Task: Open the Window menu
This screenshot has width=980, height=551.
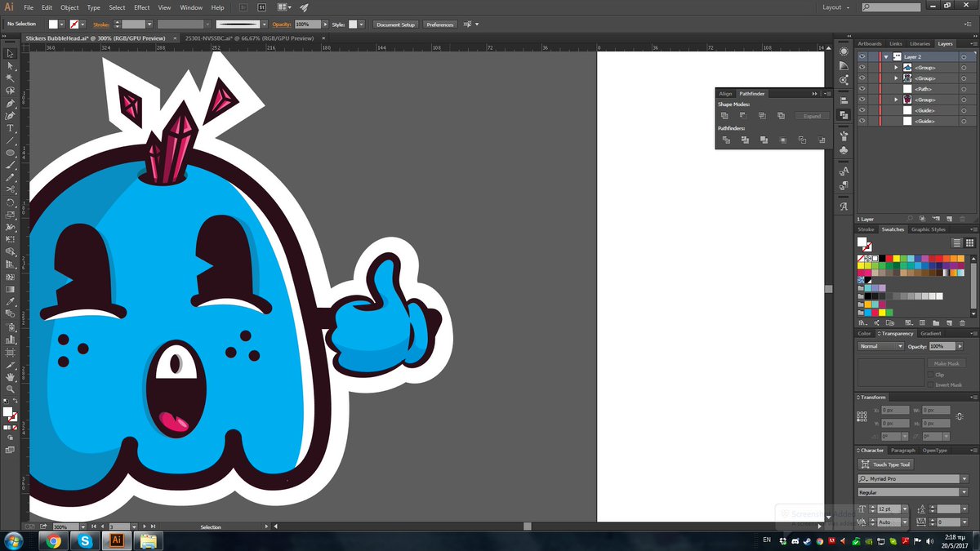Action: click(190, 7)
